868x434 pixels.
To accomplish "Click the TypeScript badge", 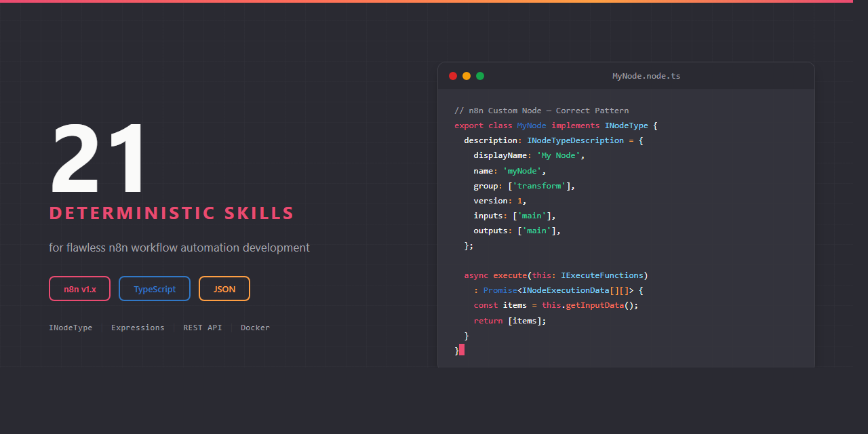I will tap(155, 289).
